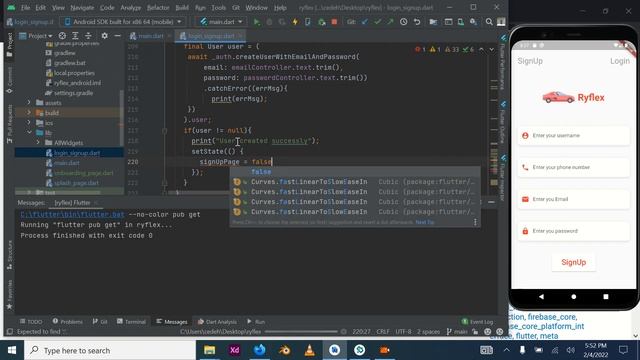Collapse the lib folder in project tree
Screen dimensions: 640x360
29,133
